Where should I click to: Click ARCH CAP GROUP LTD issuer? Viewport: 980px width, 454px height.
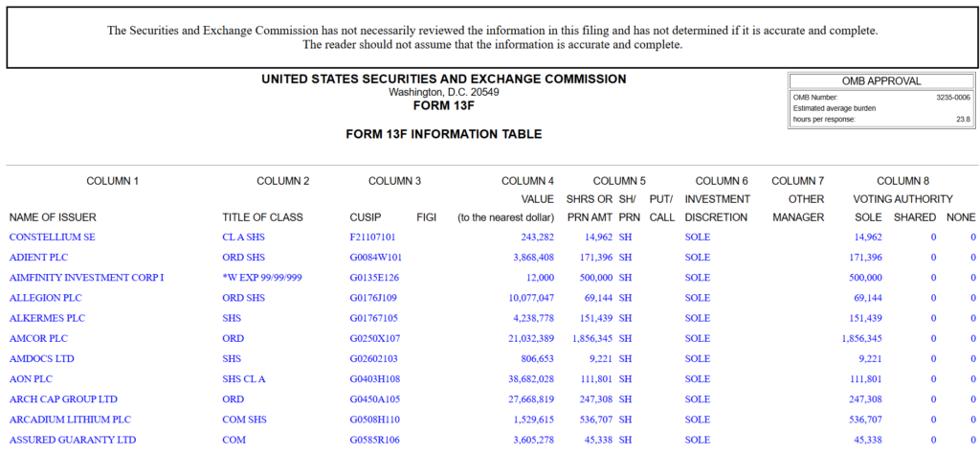[x=64, y=399]
